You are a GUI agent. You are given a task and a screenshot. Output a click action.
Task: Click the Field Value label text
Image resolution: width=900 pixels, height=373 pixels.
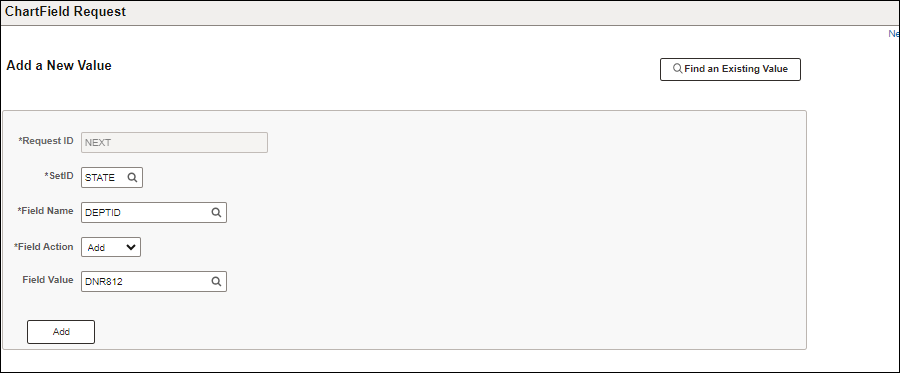pyautogui.click(x=48, y=279)
